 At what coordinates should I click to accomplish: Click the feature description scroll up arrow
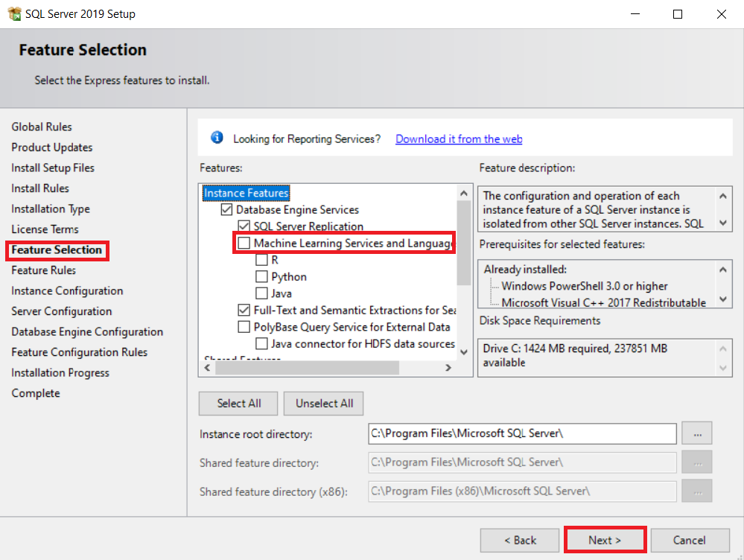pos(722,196)
